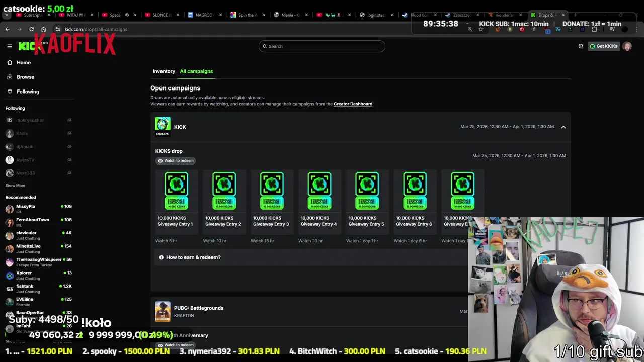Click the icon left of Get KICKs
The width and height of the screenshot is (644, 362).
[x=581, y=46]
